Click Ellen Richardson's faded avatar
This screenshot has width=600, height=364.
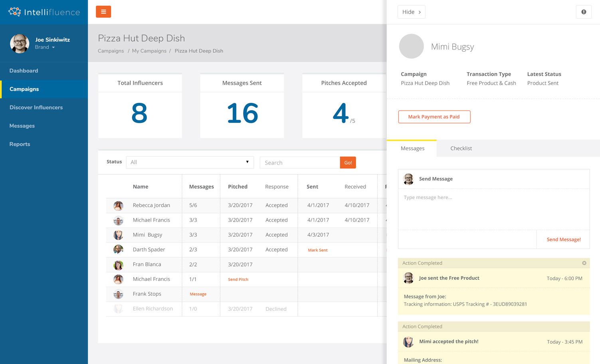tap(118, 309)
